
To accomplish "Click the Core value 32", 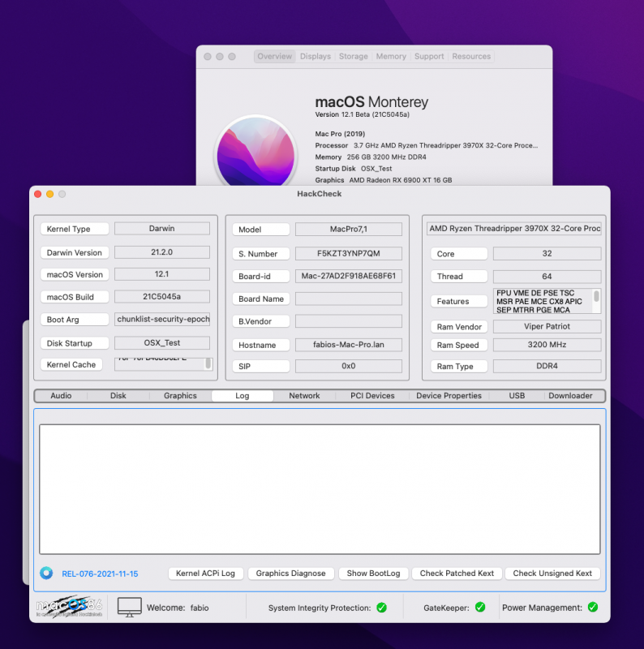I will pos(547,253).
